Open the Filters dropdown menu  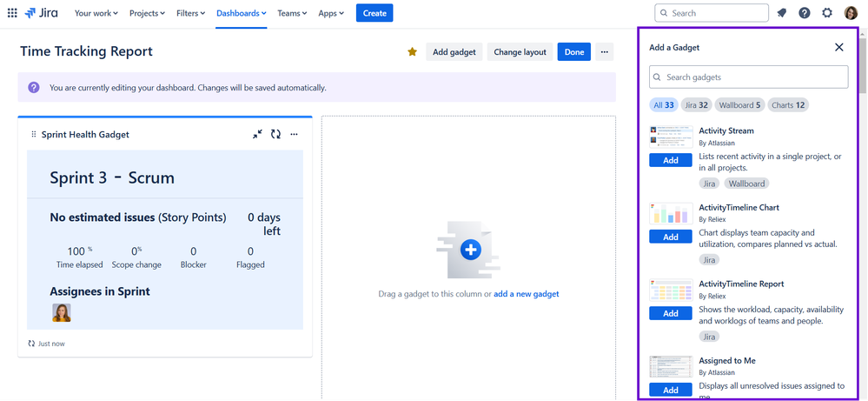pyautogui.click(x=191, y=13)
